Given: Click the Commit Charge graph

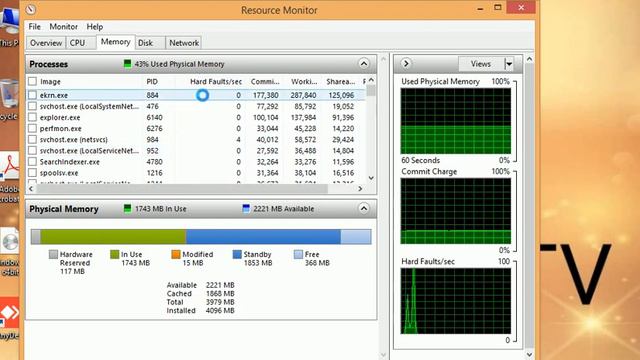Looking at the screenshot, I should [456, 211].
